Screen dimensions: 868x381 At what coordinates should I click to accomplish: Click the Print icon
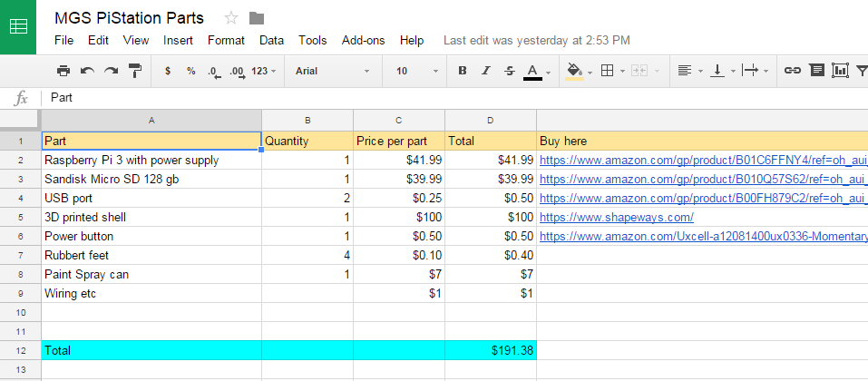coord(63,71)
